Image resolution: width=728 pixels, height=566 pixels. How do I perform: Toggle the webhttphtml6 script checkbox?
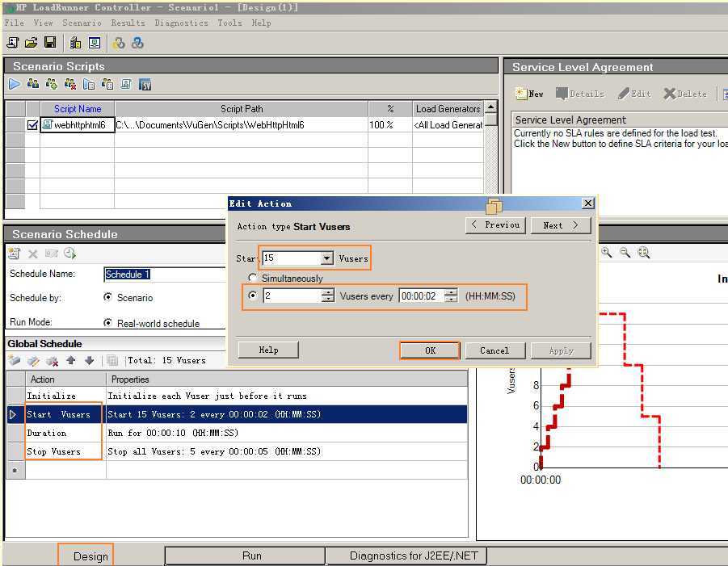[x=32, y=125]
